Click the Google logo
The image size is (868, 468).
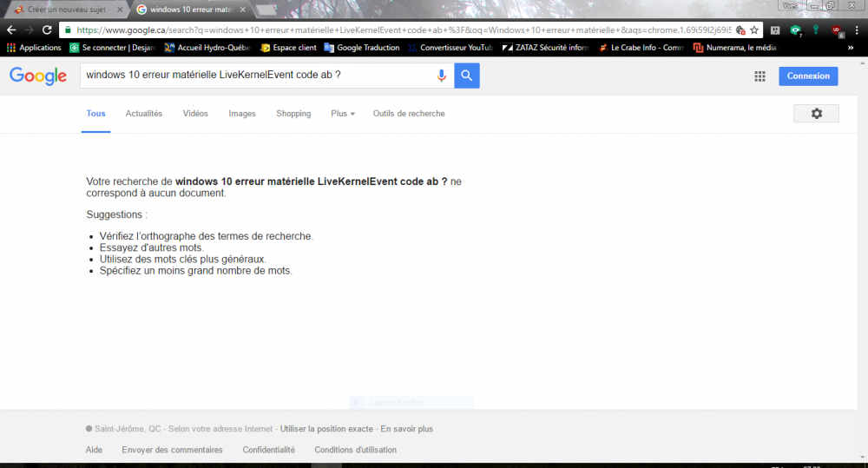click(x=38, y=76)
